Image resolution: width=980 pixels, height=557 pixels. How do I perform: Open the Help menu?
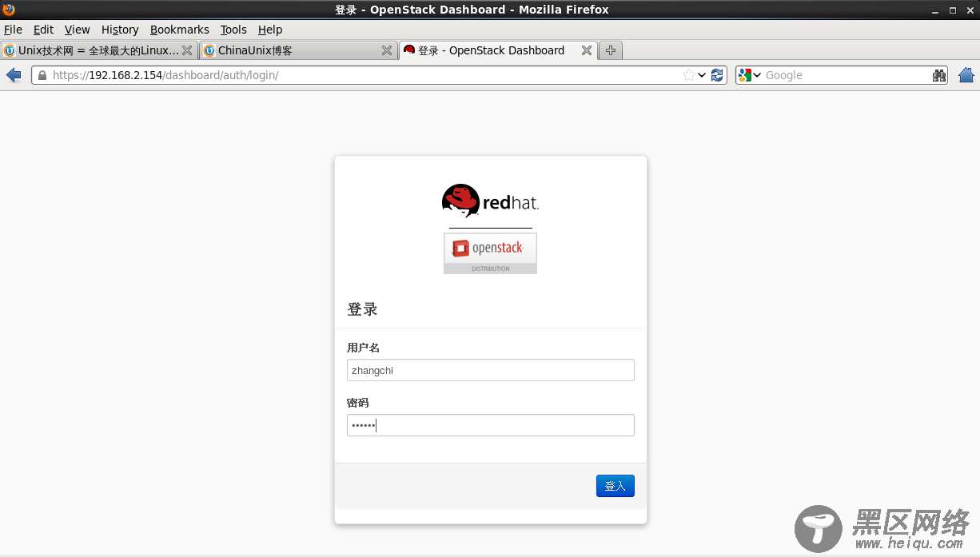270,30
